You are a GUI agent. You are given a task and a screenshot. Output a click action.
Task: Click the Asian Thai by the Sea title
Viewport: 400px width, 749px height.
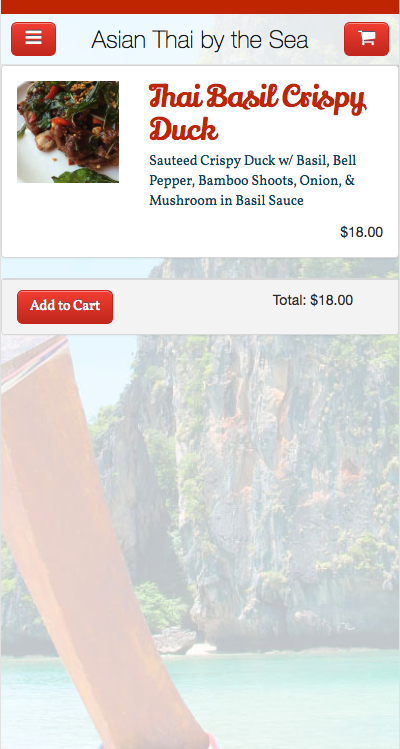(200, 40)
